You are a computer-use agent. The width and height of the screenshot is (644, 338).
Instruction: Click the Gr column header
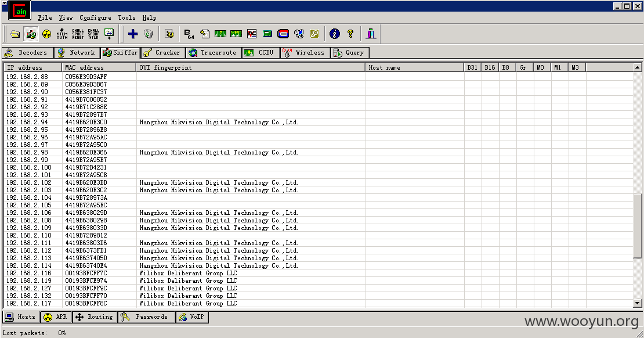coord(525,67)
